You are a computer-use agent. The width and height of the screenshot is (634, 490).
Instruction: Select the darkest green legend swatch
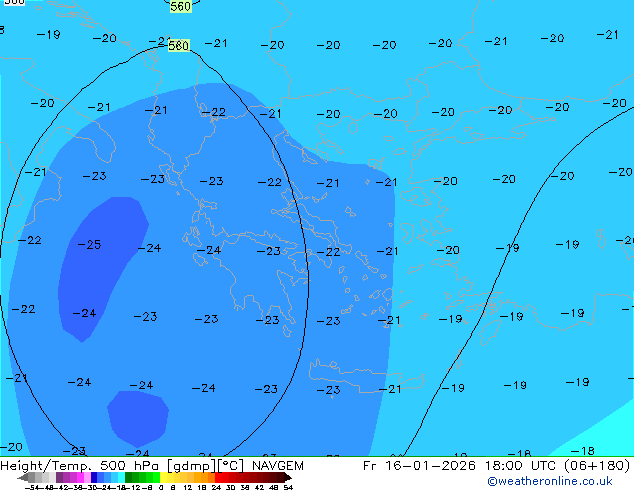click(x=128, y=477)
